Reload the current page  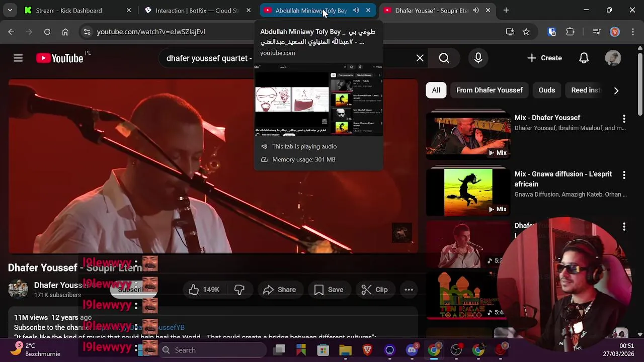click(47, 32)
